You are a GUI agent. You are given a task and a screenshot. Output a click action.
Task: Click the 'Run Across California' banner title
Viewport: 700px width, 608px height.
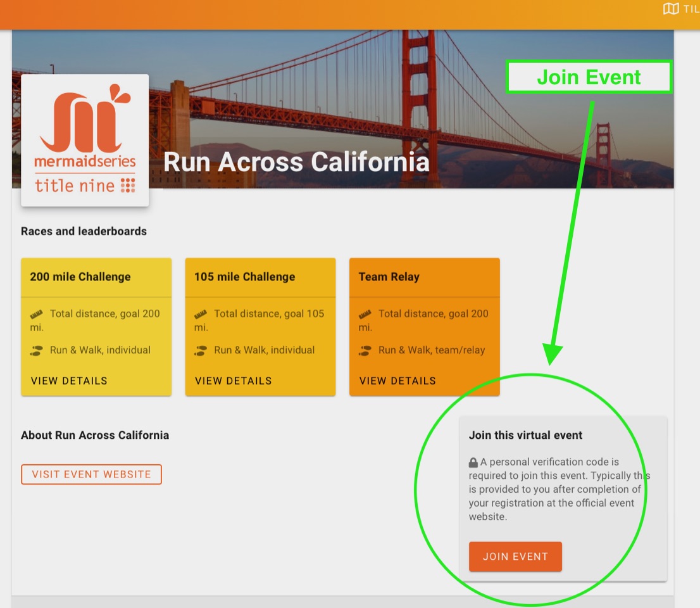click(296, 161)
